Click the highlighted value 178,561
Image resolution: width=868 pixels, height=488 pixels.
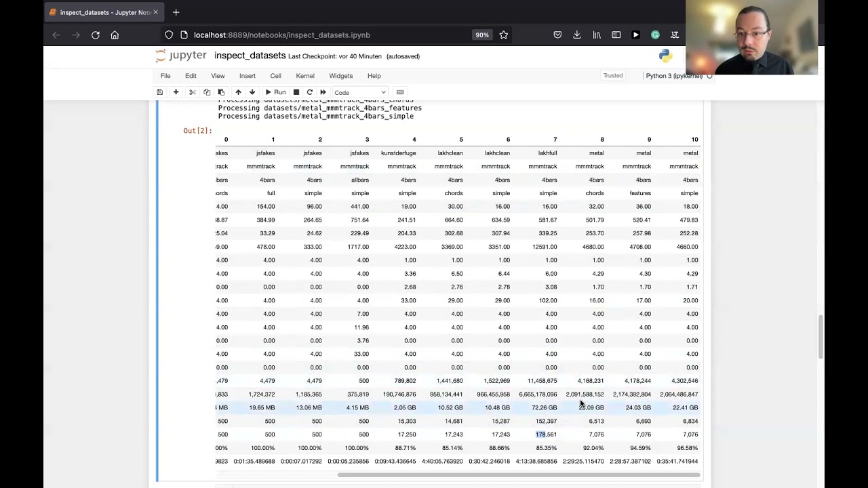546,434
